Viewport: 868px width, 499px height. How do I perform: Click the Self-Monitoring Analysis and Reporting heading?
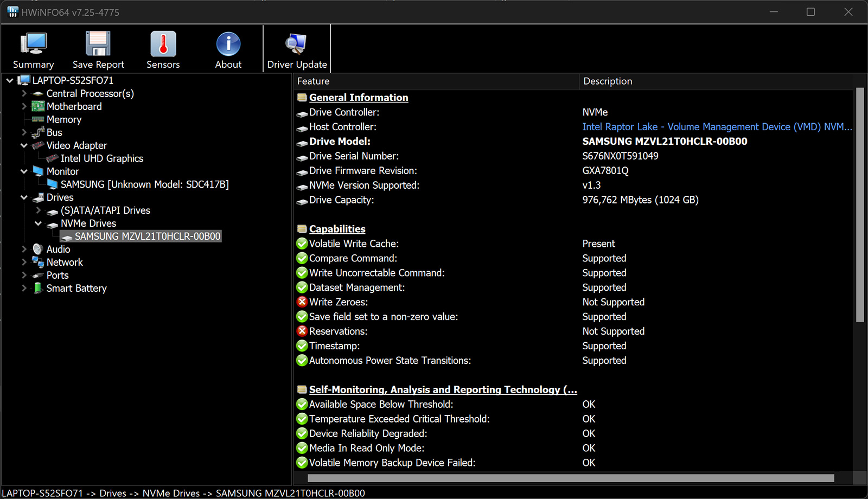[443, 389]
